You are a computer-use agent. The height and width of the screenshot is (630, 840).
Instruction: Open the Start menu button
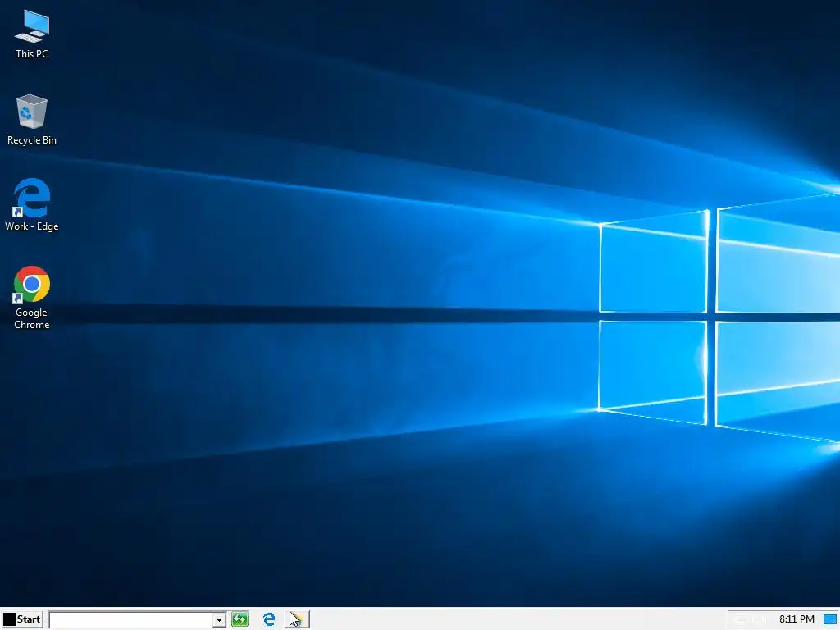click(22, 619)
